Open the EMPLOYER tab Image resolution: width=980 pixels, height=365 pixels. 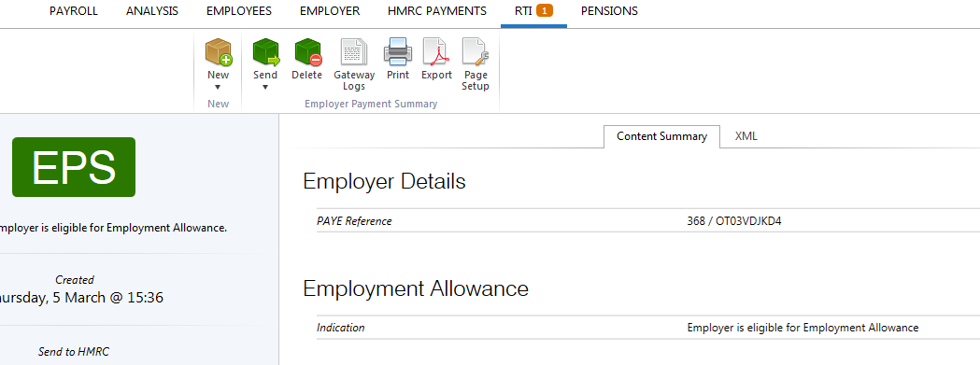[x=330, y=11]
